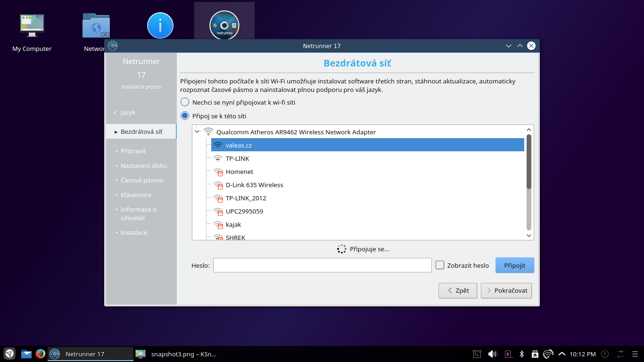The width and height of the screenshot is (644, 362).
Task: Select the Časové pásmo step in sidebar
Action: pos(142,180)
